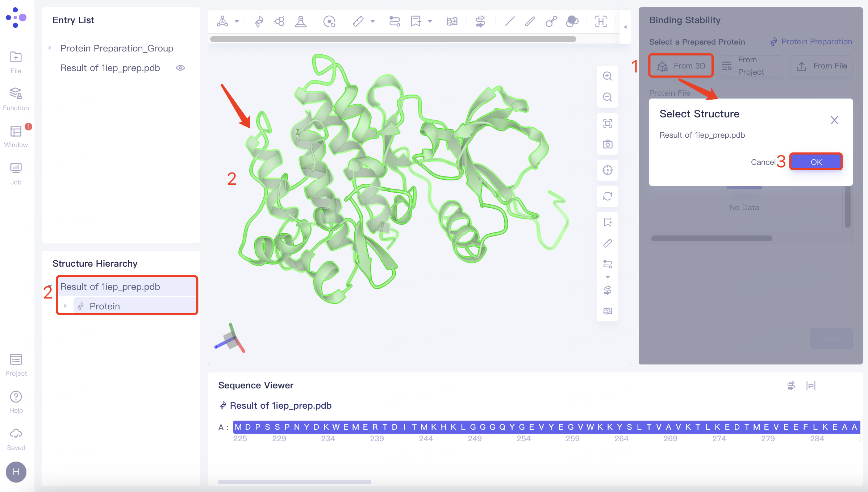The width and height of the screenshot is (868, 492).
Task: Confirm structure selection by clicking OK
Action: pos(816,162)
